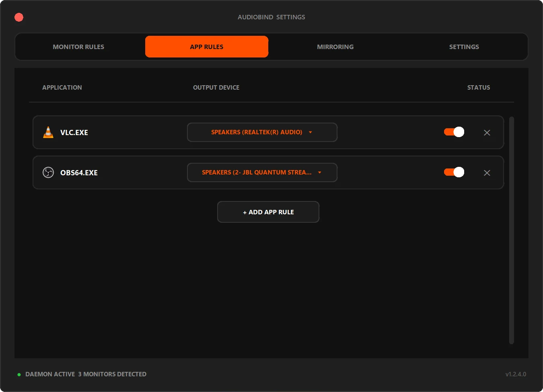The height and width of the screenshot is (392, 543).
Task: Click the VLC cone icon
Action: click(x=48, y=132)
